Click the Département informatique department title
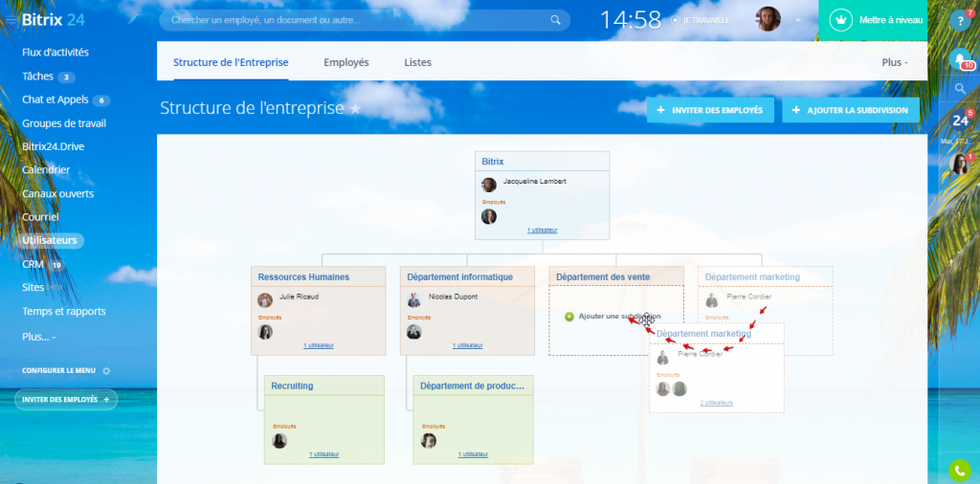The width and height of the screenshot is (980, 484). pos(460,276)
